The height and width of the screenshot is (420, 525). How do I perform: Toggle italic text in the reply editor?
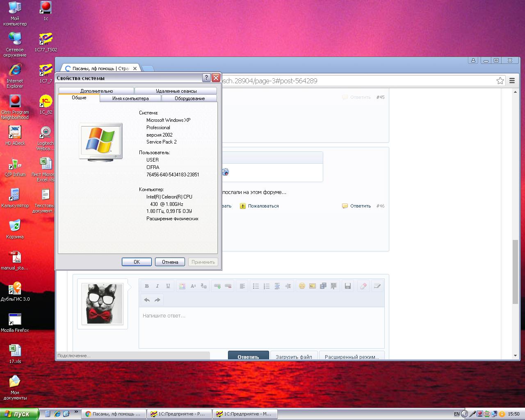pos(157,286)
